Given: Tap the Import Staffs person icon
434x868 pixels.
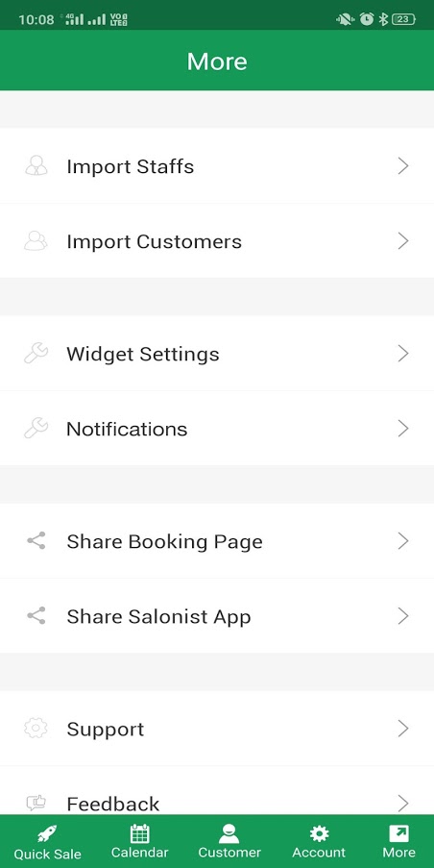Looking at the screenshot, I should (x=36, y=165).
